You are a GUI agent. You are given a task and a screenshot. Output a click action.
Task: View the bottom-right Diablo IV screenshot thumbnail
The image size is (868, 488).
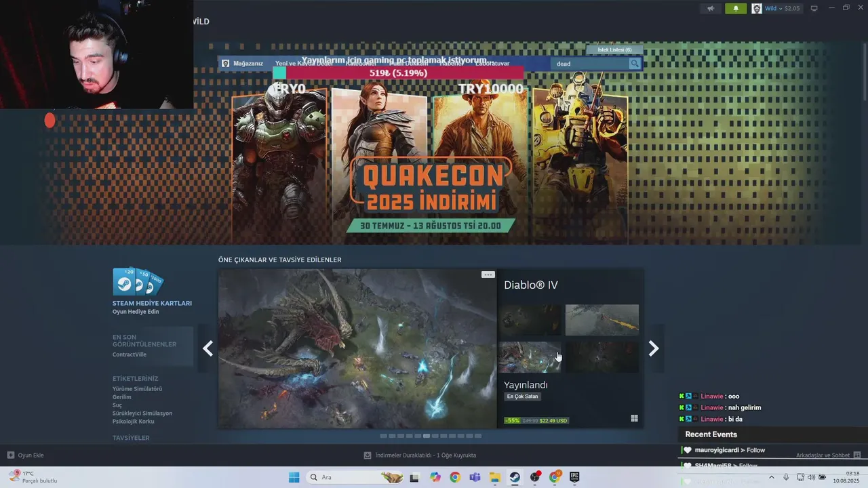(602, 357)
